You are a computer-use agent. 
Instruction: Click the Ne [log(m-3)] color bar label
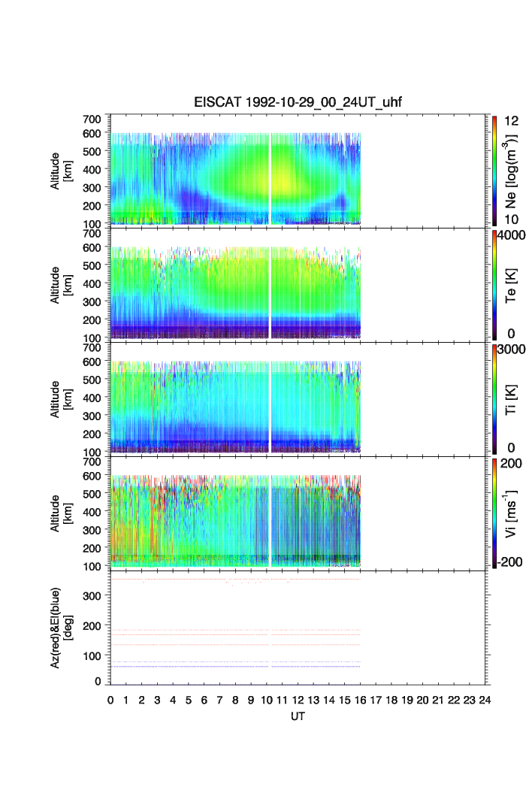(x=510, y=171)
